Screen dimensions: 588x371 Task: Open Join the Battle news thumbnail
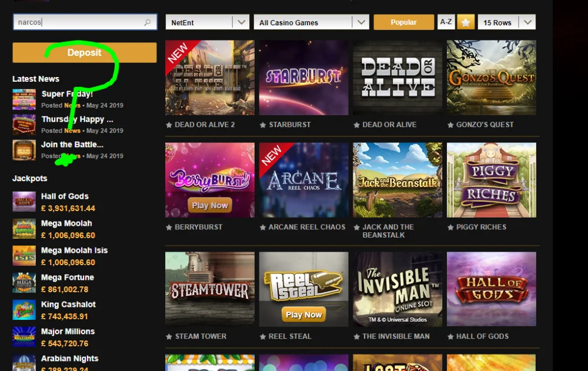[24, 150]
